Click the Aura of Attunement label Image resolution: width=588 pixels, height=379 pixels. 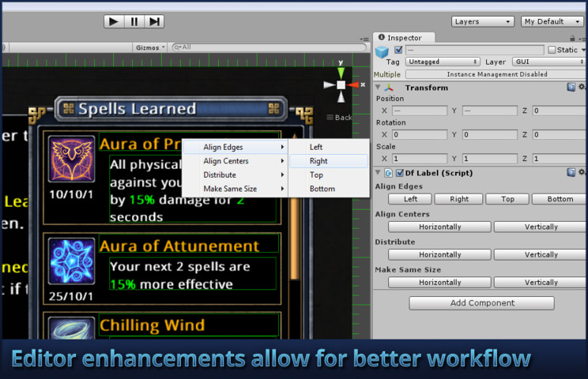[x=179, y=246]
